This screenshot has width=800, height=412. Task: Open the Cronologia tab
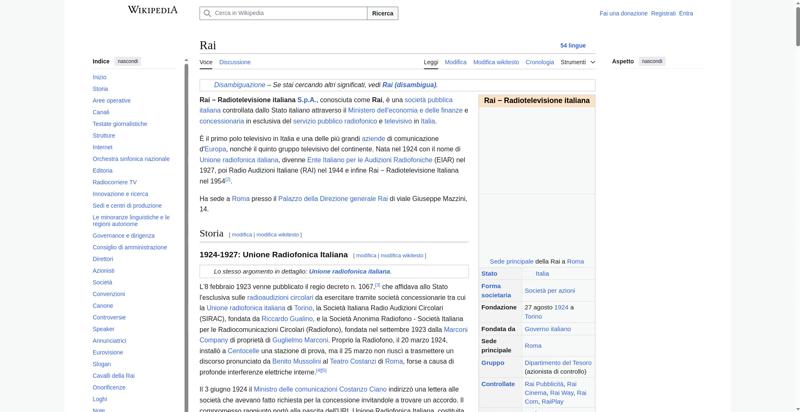tap(540, 62)
